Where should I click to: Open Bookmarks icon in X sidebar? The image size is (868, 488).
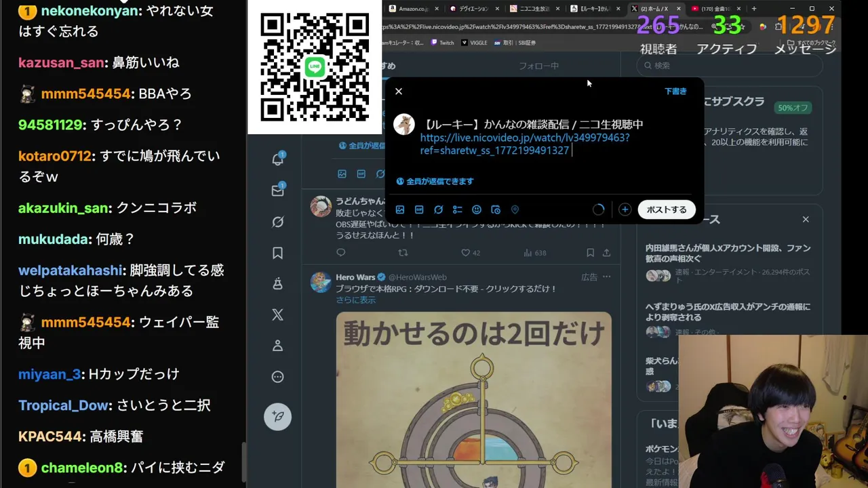278,253
